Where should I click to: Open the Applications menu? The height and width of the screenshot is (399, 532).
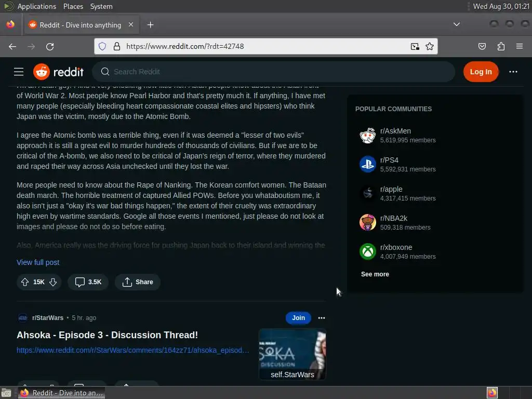tap(37, 6)
